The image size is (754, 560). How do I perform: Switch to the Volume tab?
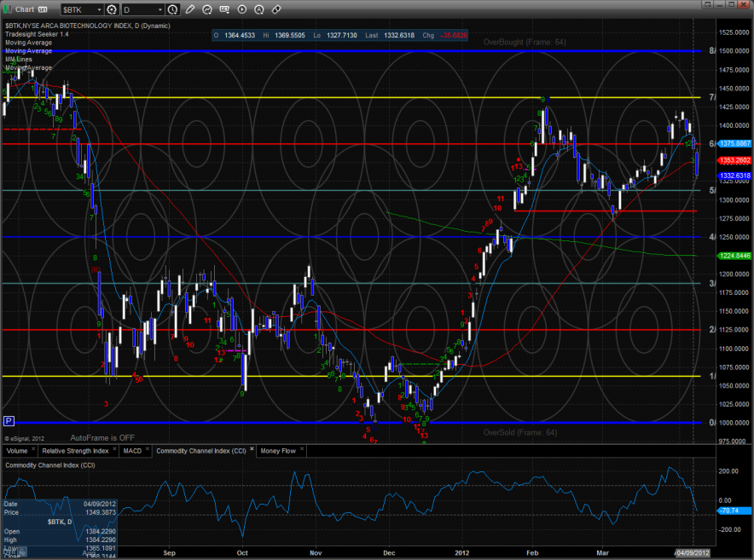17,450
